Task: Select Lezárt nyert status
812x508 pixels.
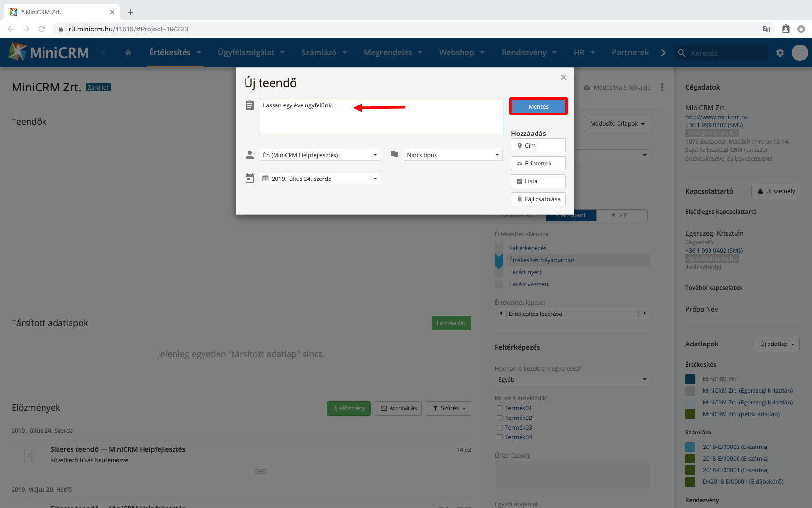Action: (x=525, y=272)
